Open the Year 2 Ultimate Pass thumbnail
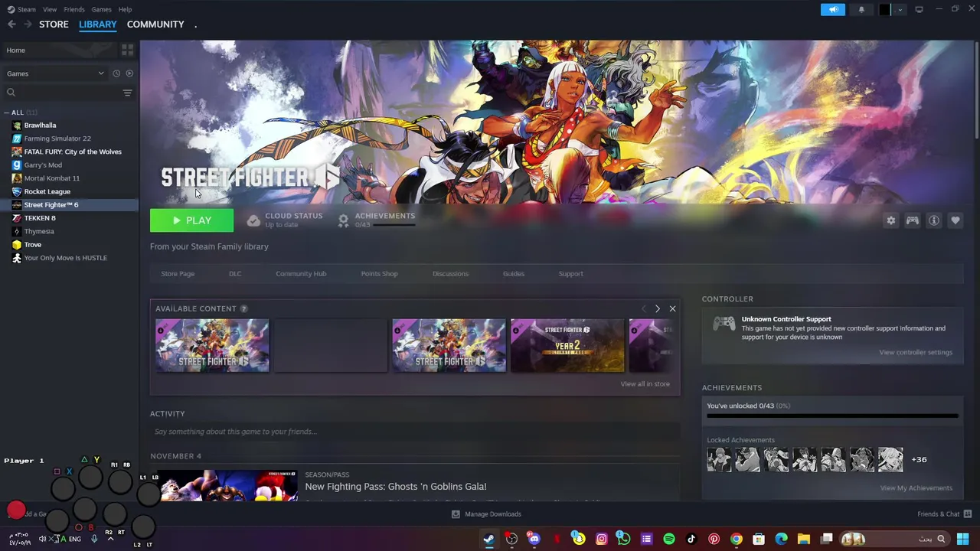 (x=567, y=346)
